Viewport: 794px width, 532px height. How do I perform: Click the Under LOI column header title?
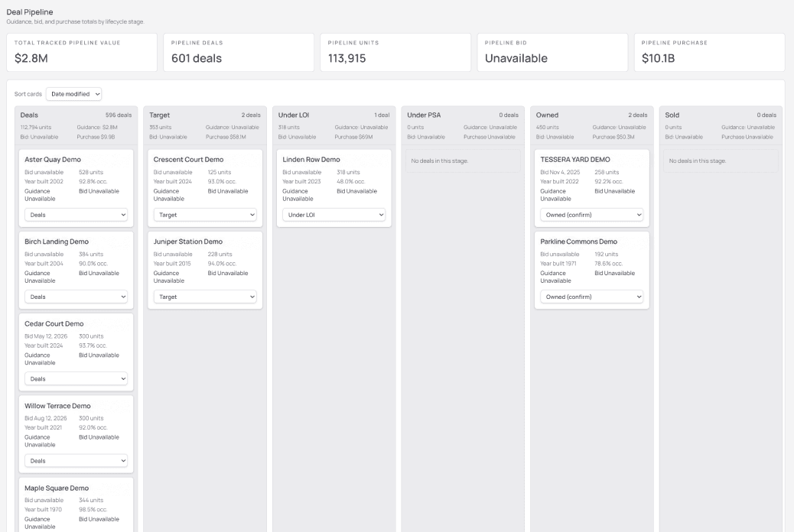(294, 115)
